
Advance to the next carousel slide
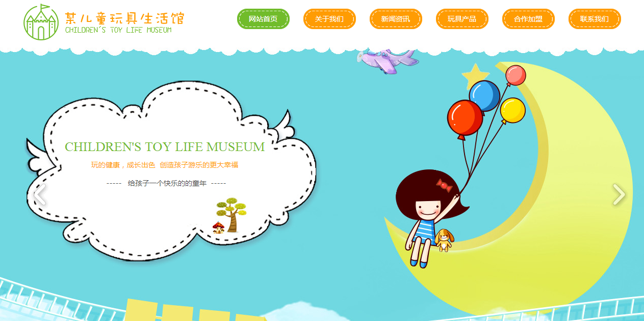pos(619,194)
